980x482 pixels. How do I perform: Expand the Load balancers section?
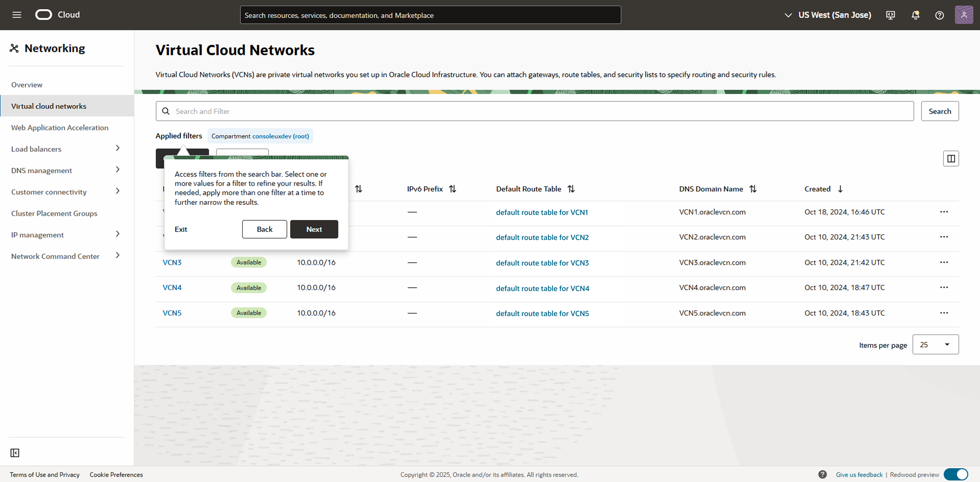tap(118, 149)
